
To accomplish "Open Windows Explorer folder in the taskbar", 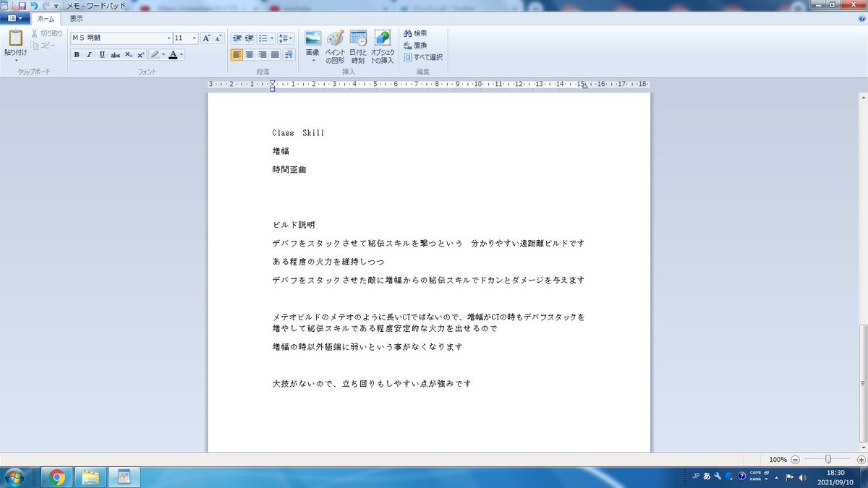I will 90,477.
